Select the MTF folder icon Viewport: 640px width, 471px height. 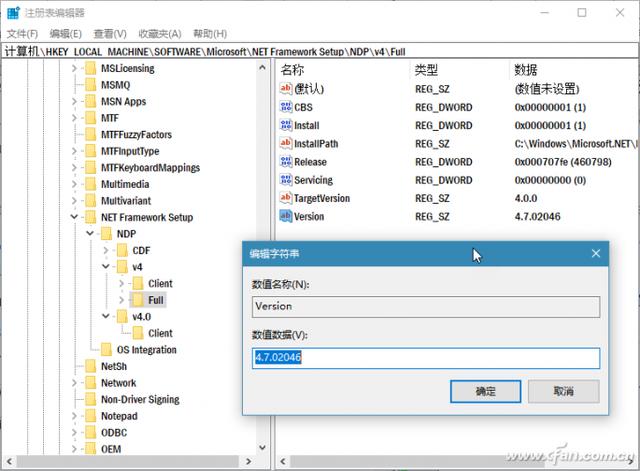[x=90, y=118]
